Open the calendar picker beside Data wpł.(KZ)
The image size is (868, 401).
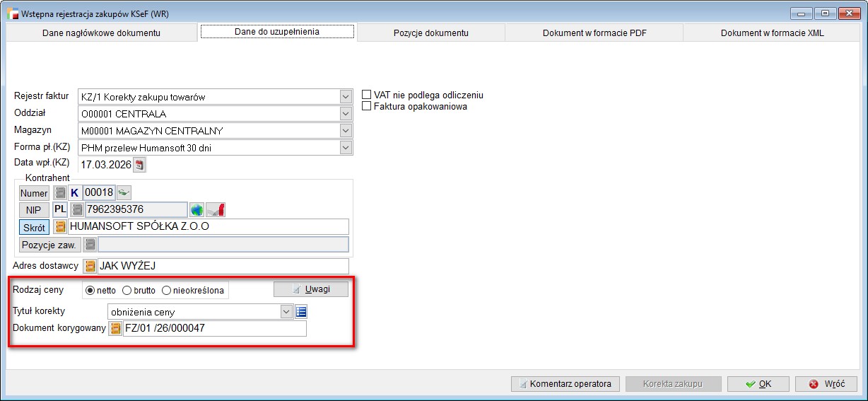139,165
